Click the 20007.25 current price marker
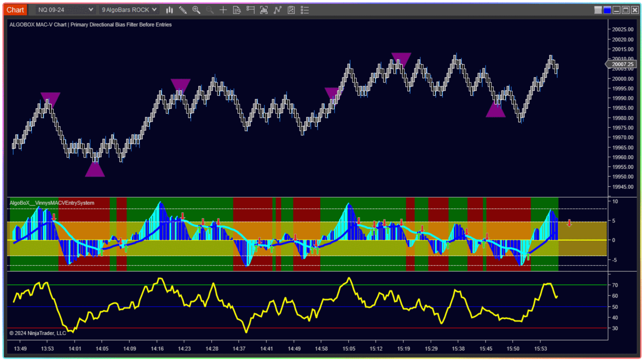Viewport: 644px width, 361px height. pyautogui.click(x=622, y=64)
